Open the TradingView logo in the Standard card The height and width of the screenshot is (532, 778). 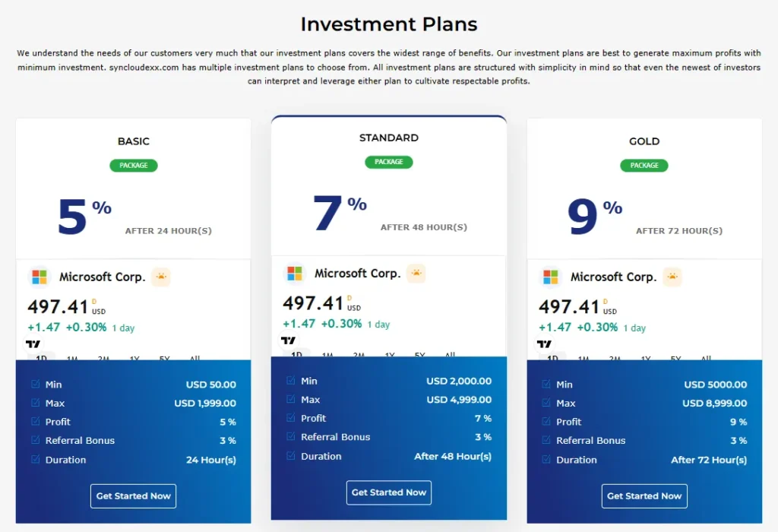click(x=289, y=340)
